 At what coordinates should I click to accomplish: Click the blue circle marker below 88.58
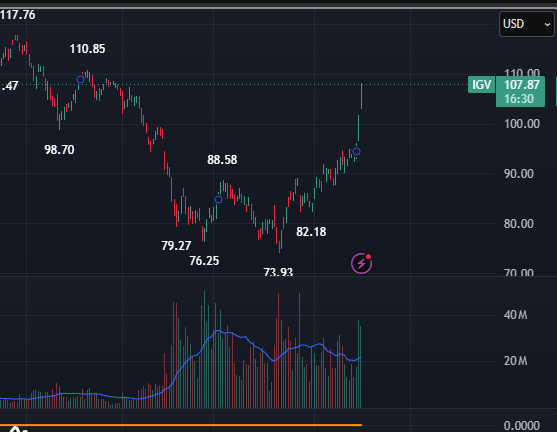[x=218, y=199]
